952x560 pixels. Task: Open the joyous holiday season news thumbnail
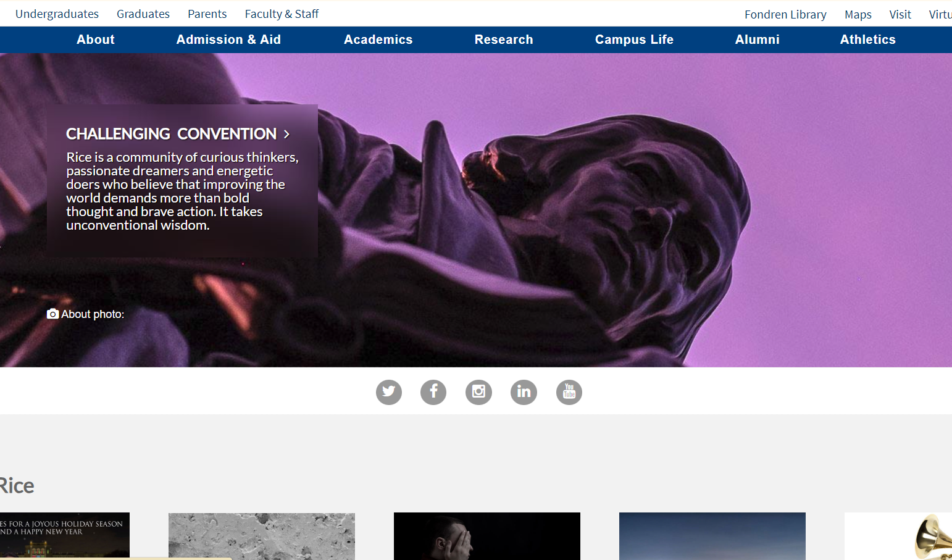(65, 536)
